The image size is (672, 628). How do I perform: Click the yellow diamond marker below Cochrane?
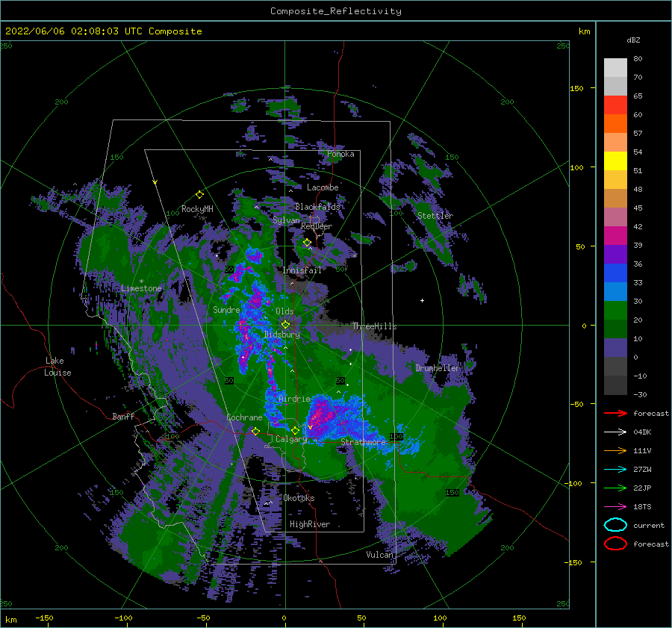point(255,431)
